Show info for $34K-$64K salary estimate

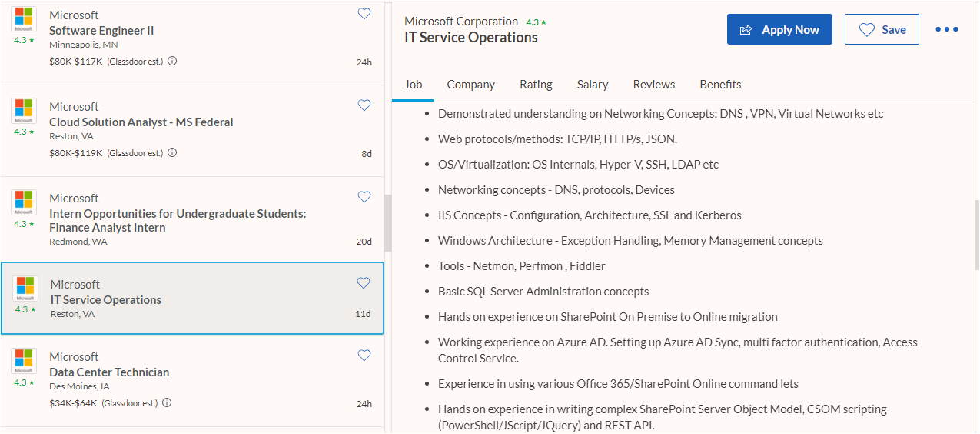coord(167,403)
